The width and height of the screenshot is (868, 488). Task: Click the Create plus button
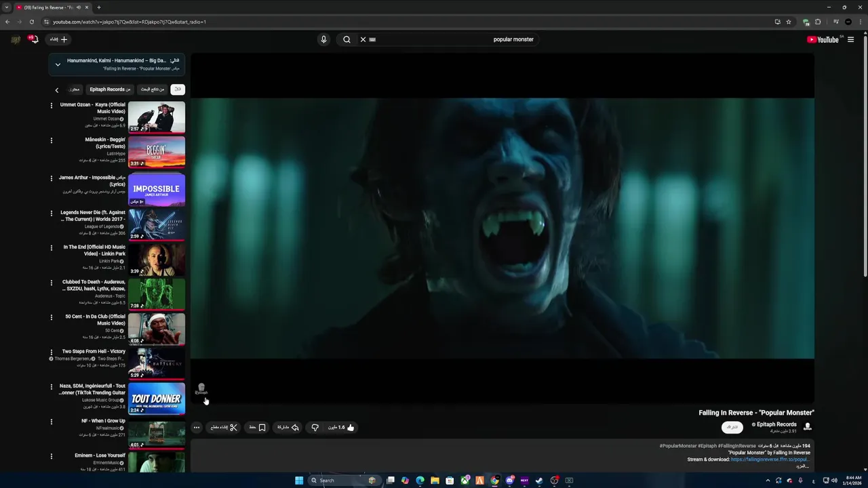tap(59, 39)
